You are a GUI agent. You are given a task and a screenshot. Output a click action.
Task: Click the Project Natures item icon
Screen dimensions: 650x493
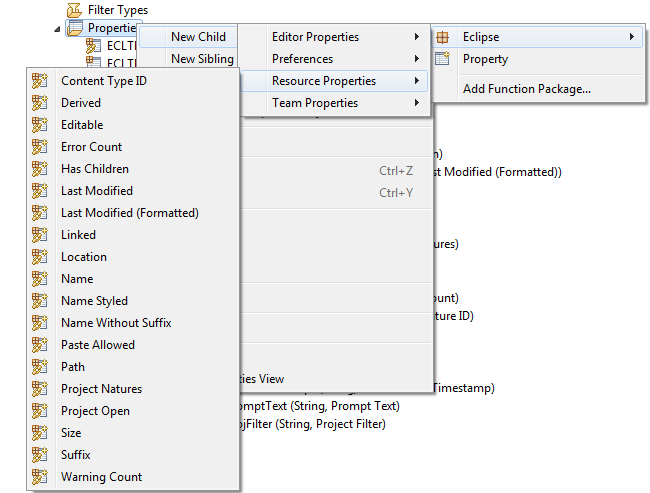click(40, 389)
